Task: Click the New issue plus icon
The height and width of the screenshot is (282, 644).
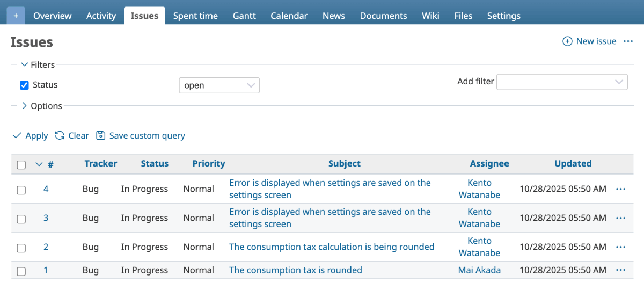Action: [567, 41]
